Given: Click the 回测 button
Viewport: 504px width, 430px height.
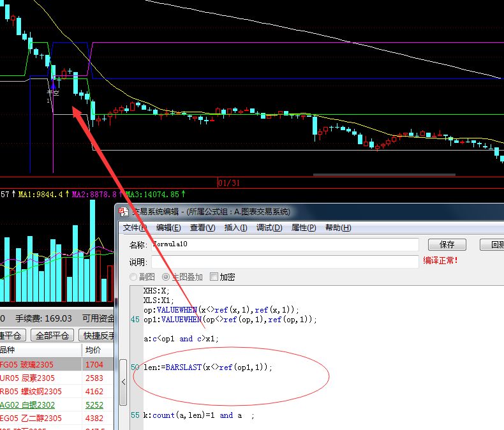Looking at the screenshot, I should pyautogui.click(x=492, y=244).
